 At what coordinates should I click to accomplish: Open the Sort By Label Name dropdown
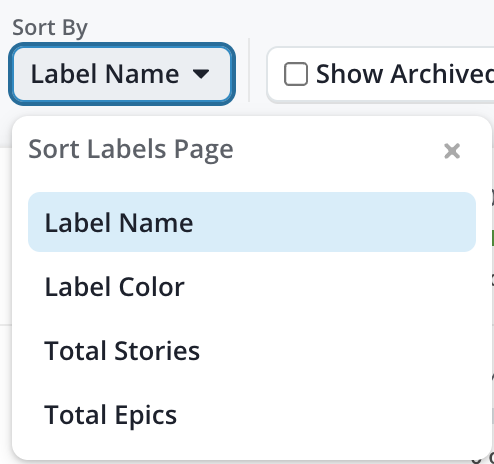[x=122, y=74]
